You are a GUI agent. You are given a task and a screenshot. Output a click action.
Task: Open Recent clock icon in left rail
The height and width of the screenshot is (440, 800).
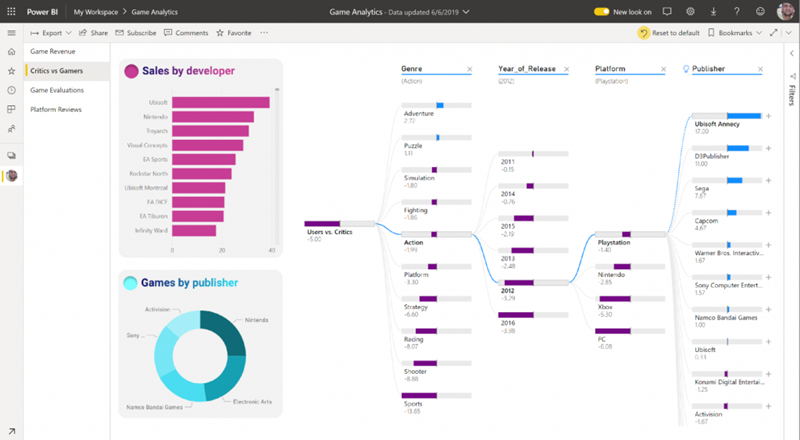pos(11,90)
